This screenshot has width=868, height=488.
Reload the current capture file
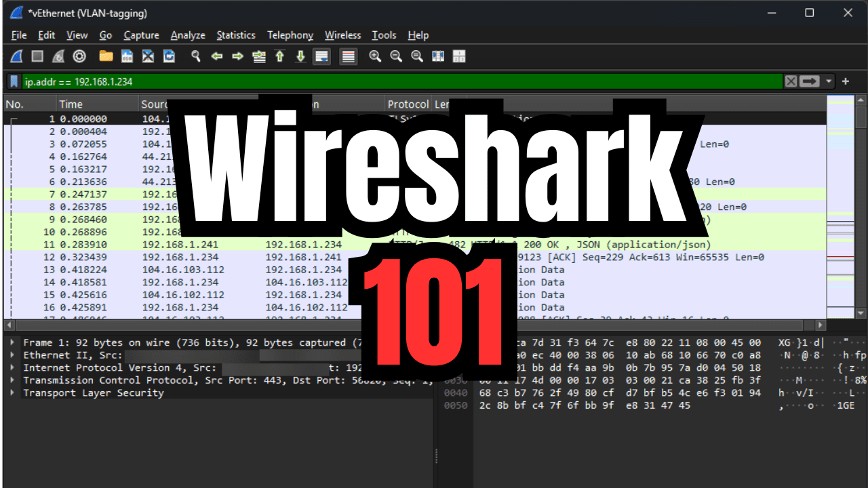pos(169,56)
